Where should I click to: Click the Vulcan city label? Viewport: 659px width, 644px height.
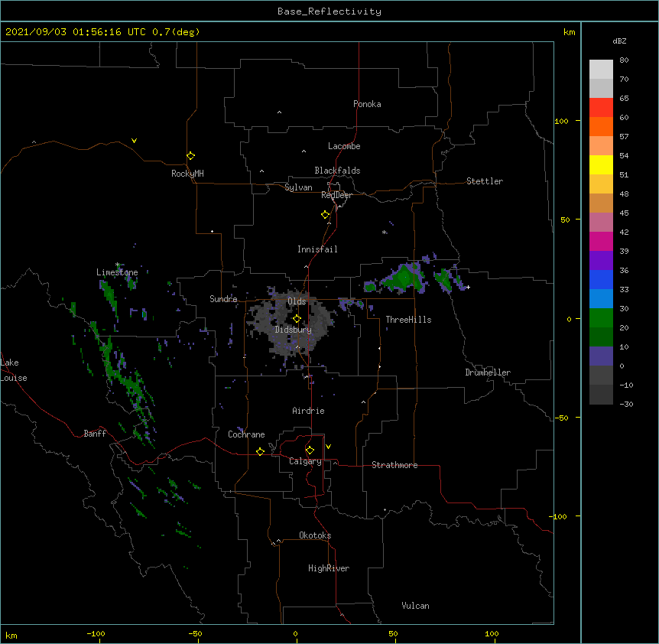pos(415,606)
